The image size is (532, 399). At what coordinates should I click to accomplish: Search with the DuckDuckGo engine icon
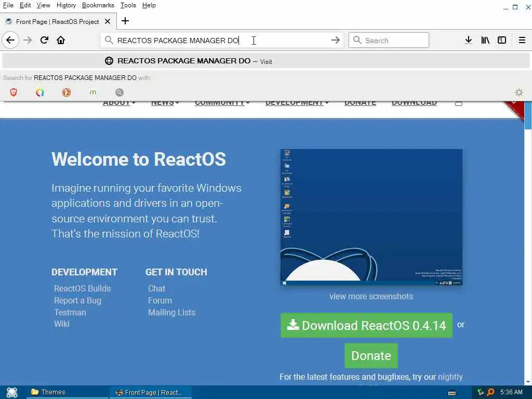click(x=66, y=92)
